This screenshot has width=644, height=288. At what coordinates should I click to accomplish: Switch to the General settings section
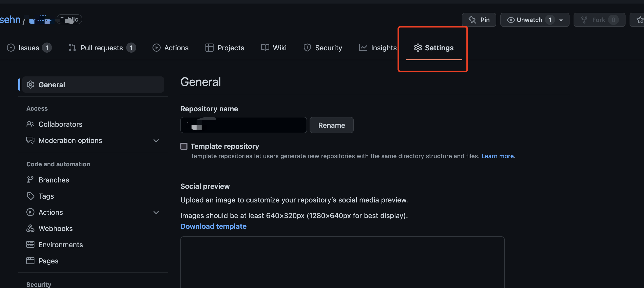click(x=52, y=85)
